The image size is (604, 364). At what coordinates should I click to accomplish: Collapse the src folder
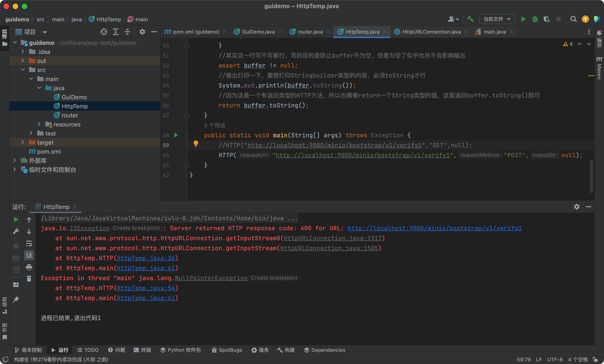23,70
